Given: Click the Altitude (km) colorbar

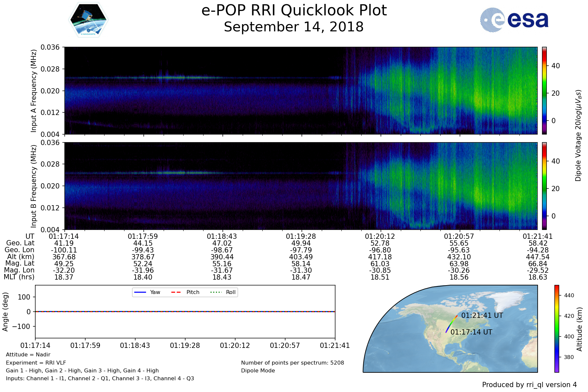Looking at the screenshot, I should click(556, 329).
